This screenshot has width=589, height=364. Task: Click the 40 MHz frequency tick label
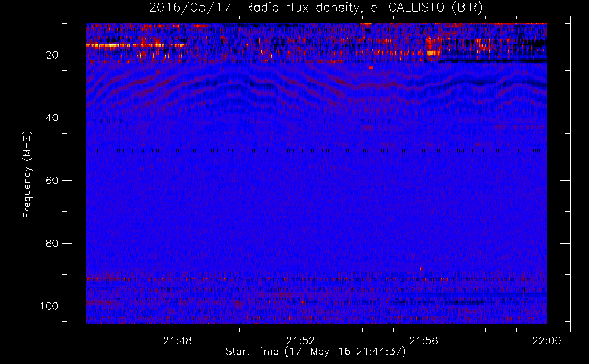pos(52,118)
